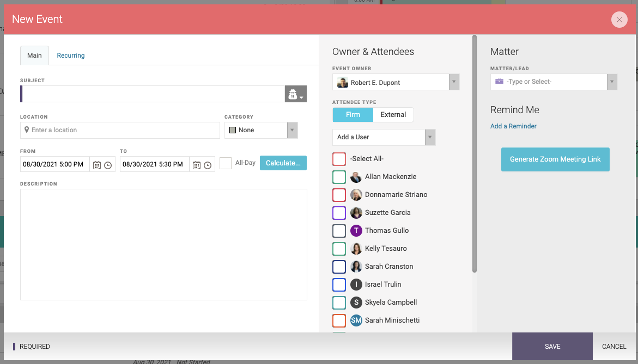Click the FROM date-time field

tap(55, 164)
